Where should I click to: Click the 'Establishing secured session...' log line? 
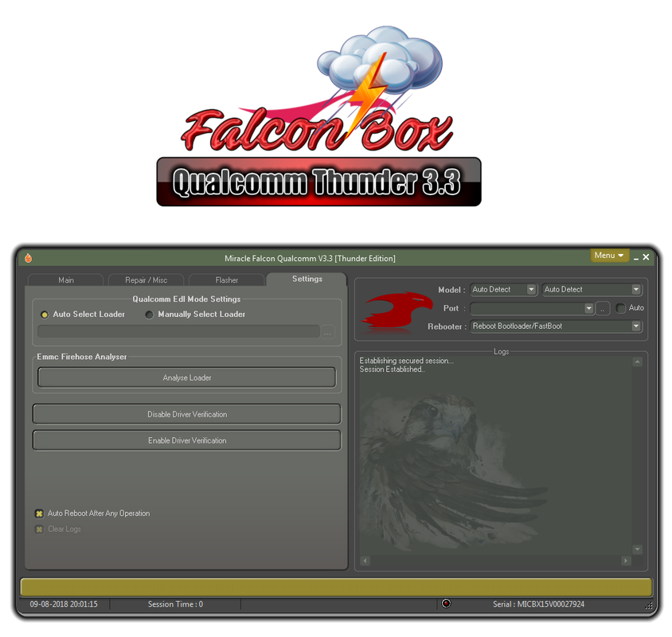[x=406, y=361]
